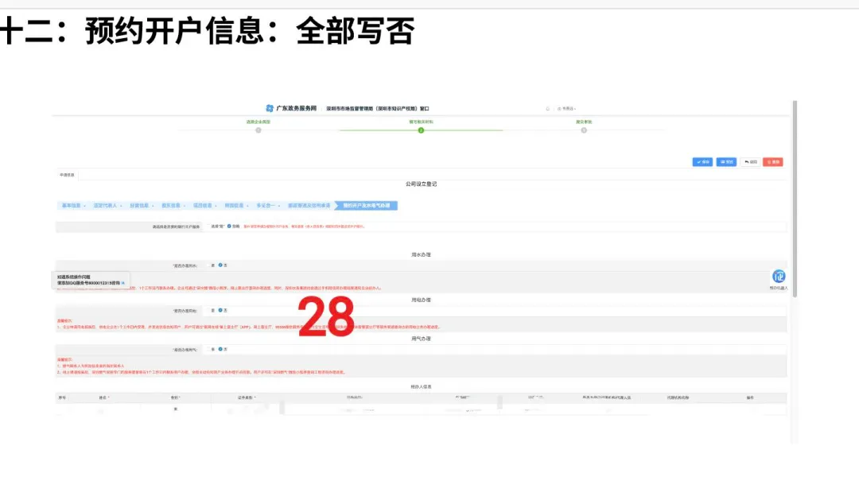Expand the user account dropdown in the header
The width and height of the screenshot is (859, 504).
point(566,108)
